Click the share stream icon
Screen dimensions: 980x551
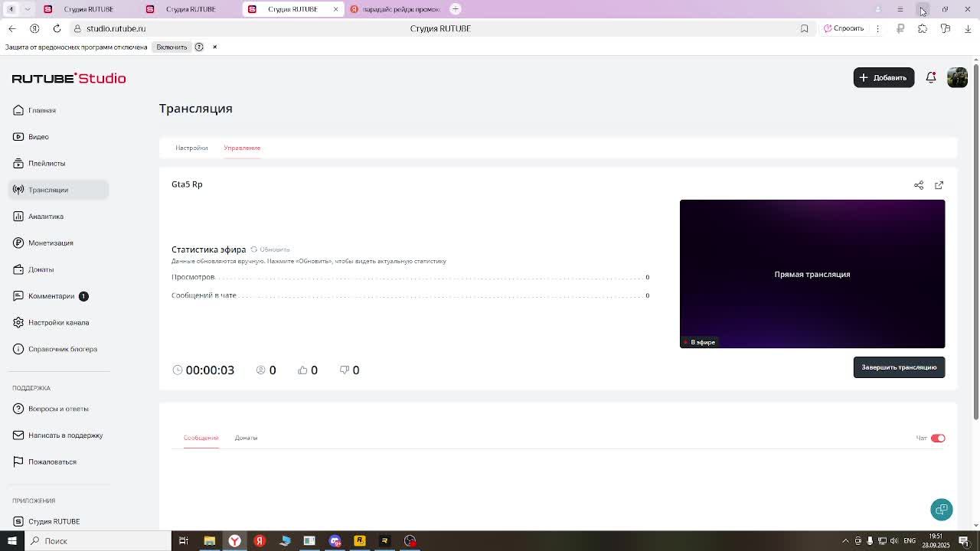(919, 185)
